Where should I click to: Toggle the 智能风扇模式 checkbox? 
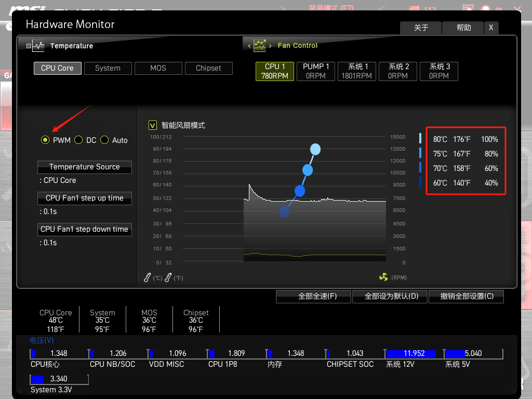click(x=153, y=125)
